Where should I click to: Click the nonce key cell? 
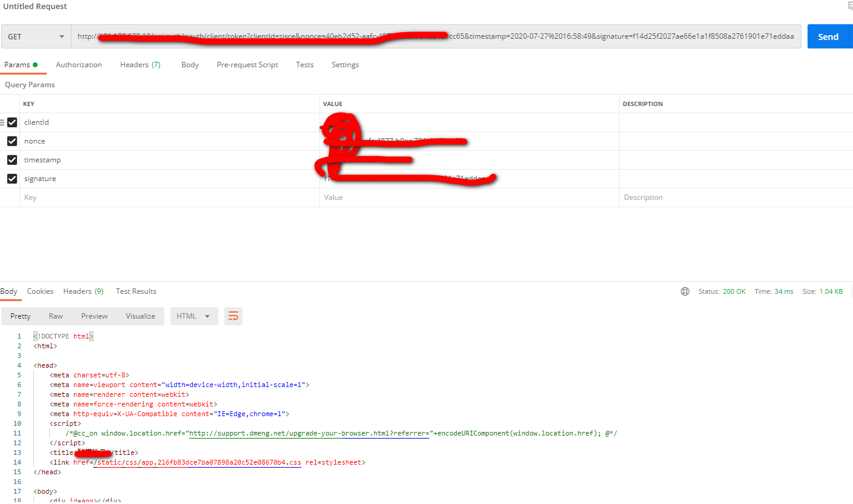pos(170,141)
